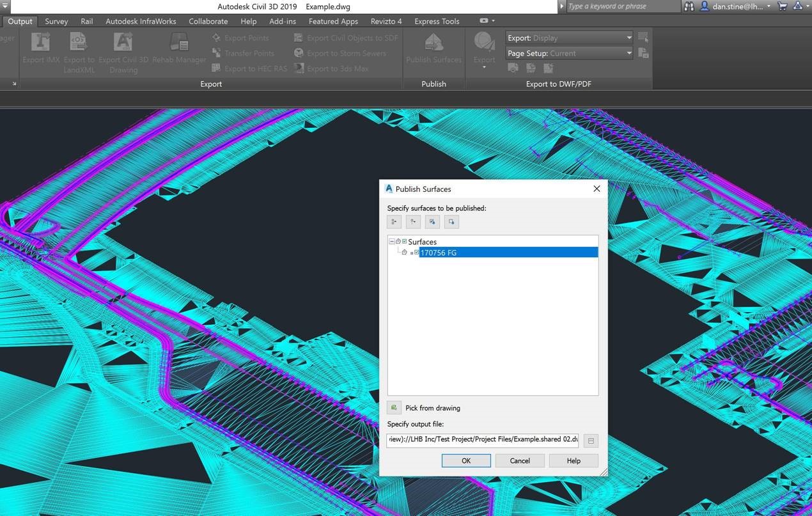Click the Export to DWF/PDF panel title

pos(558,84)
